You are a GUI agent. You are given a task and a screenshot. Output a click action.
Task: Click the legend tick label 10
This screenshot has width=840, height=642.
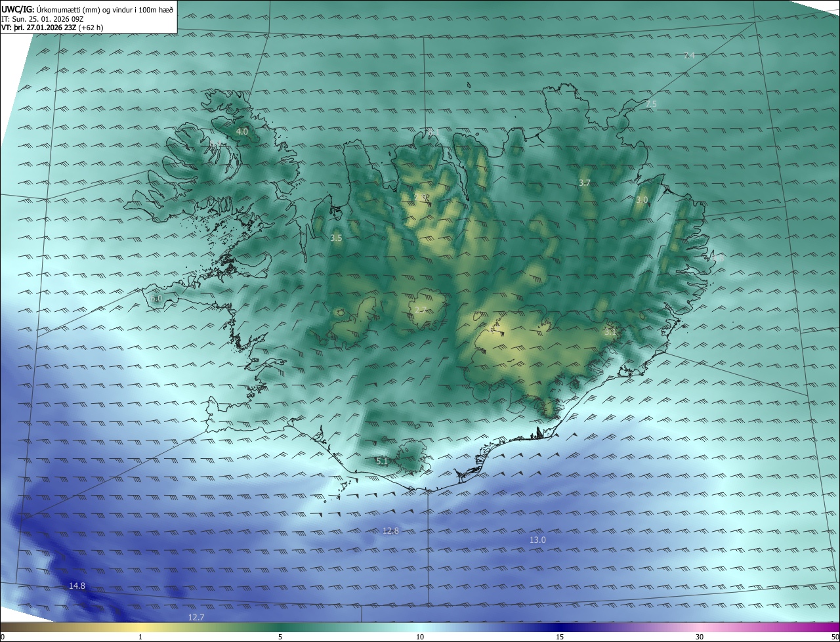click(x=420, y=637)
